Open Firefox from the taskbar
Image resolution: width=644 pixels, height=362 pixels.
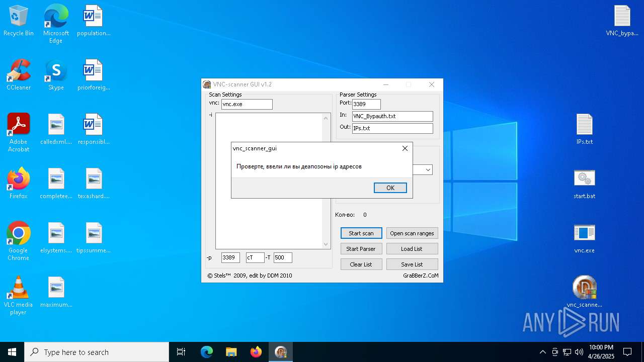click(256, 352)
